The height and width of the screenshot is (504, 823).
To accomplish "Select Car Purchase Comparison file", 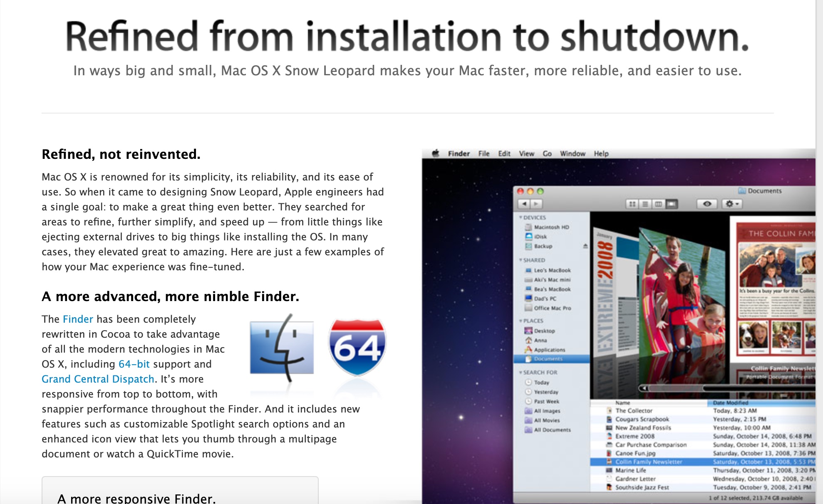I will [x=703, y=445].
